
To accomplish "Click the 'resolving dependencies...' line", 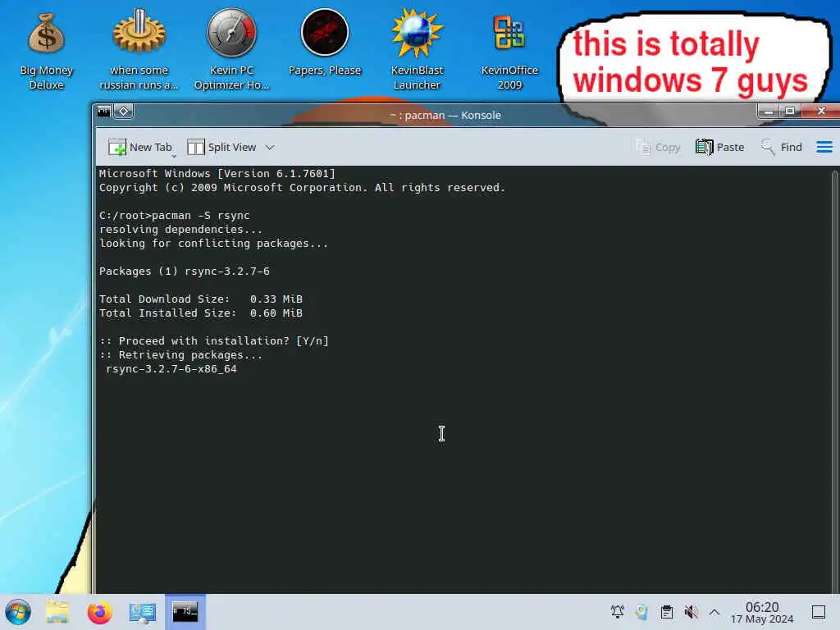I will coord(180,230).
